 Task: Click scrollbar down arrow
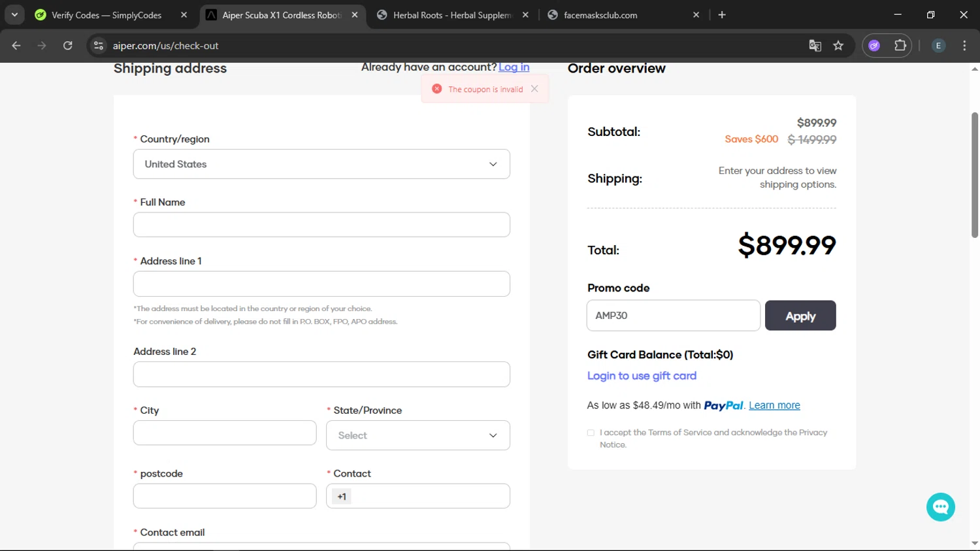coord(975,543)
